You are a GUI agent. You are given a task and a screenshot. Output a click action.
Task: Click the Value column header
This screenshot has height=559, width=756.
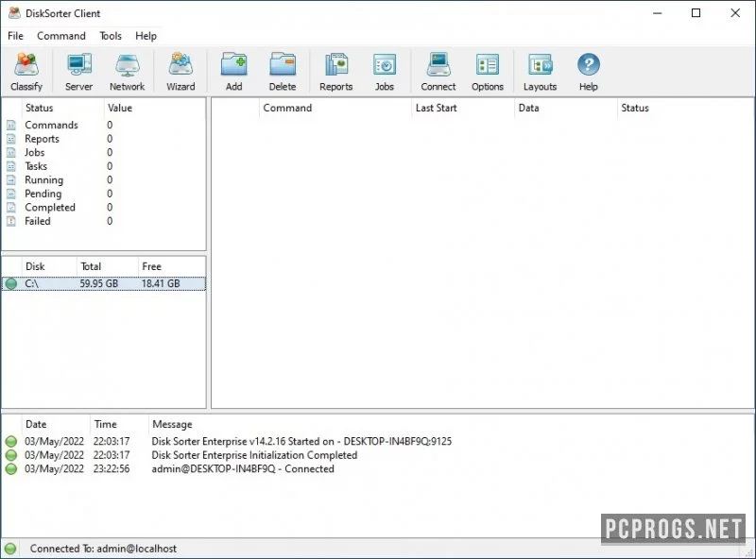pyautogui.click(x=154, y=108)
